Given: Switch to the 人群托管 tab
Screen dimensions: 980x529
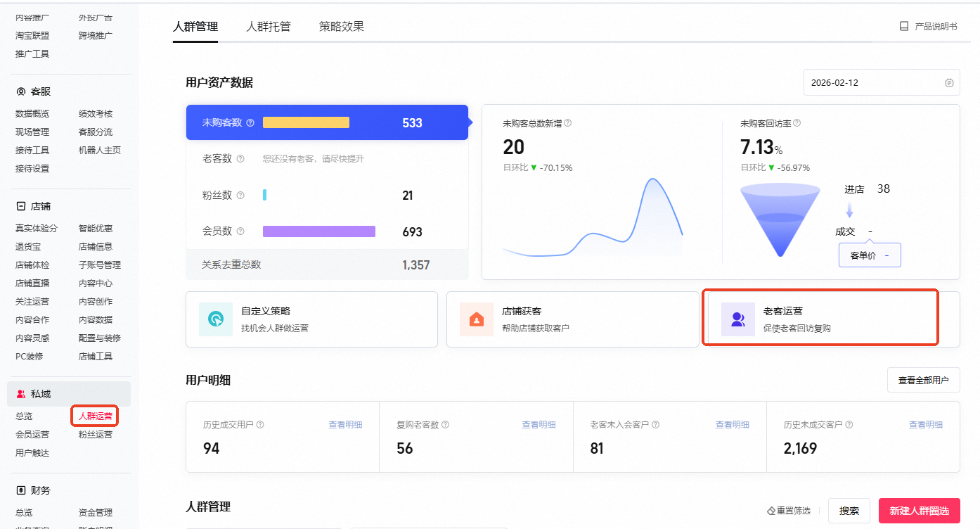Looking at the screenshot, I should pyautogui.click(x=269, y=27).
